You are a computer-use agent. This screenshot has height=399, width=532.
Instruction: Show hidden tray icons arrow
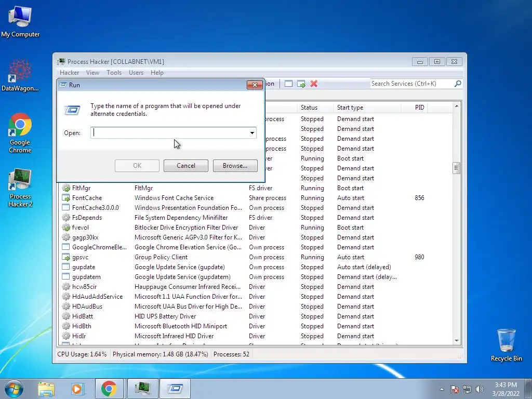point(442,389)
